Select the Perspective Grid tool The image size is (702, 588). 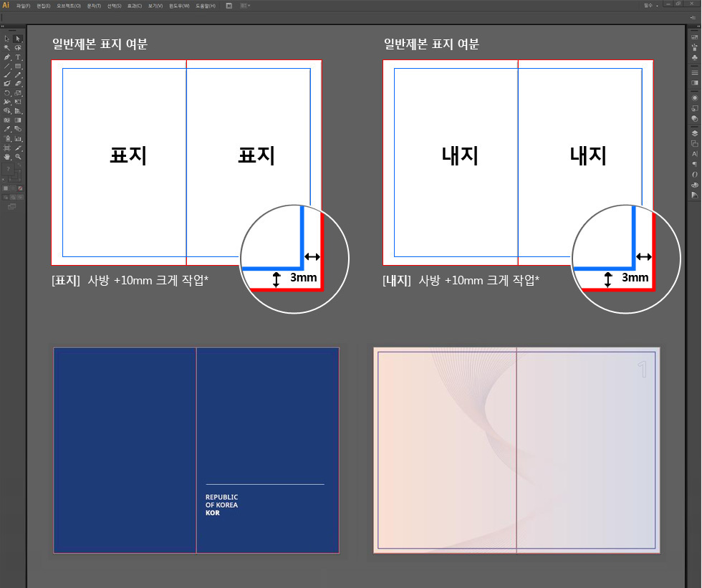point(18,110)
